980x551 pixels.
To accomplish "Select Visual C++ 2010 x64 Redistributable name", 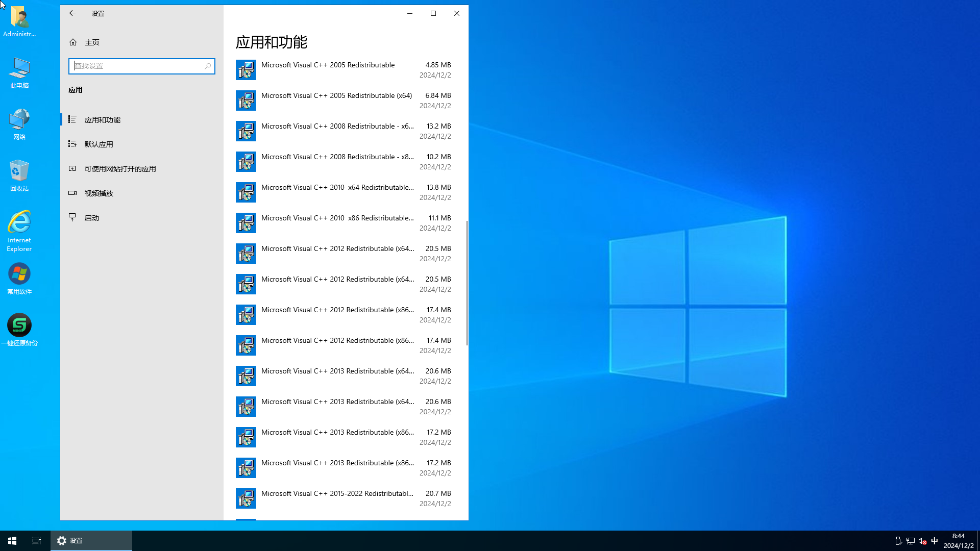I will 337,187.
